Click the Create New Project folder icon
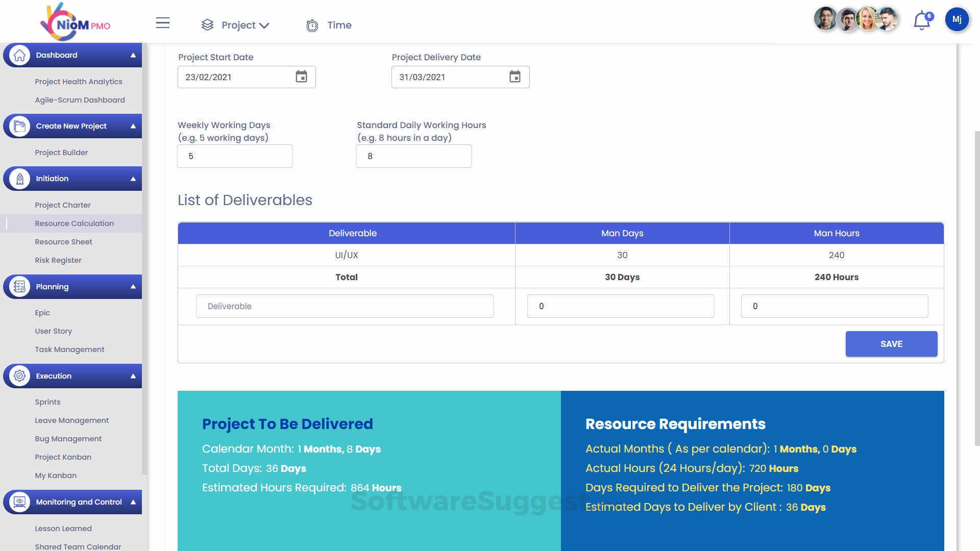 pyautogui.click(x=19, y=126)
